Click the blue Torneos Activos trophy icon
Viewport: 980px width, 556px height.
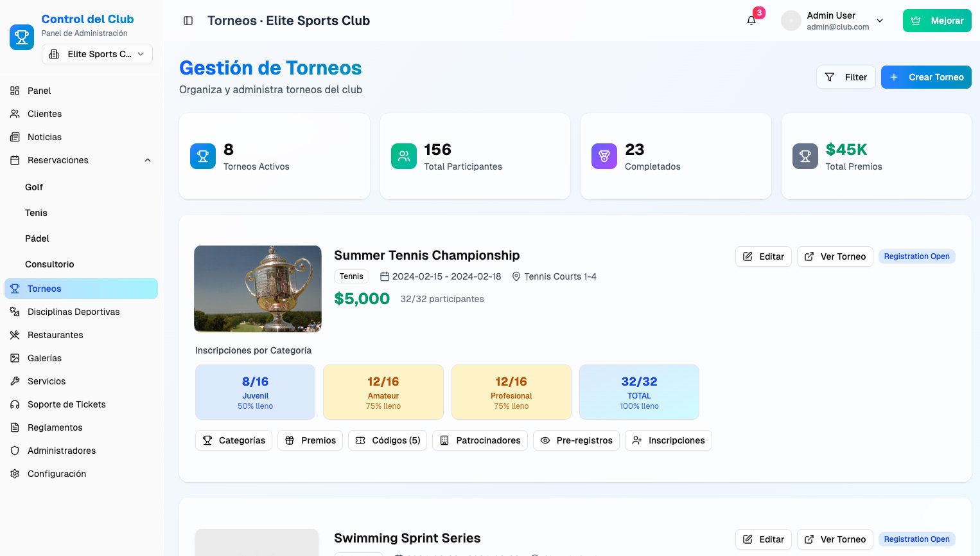(203, 156)
